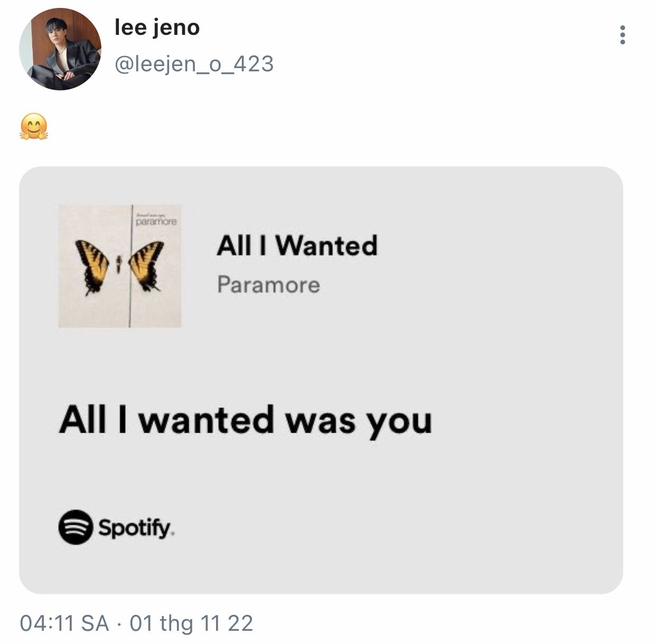This screenshot has height=644, width=656.
Task: Click the 01 thg 11 22 date
Action: point(191,623)
